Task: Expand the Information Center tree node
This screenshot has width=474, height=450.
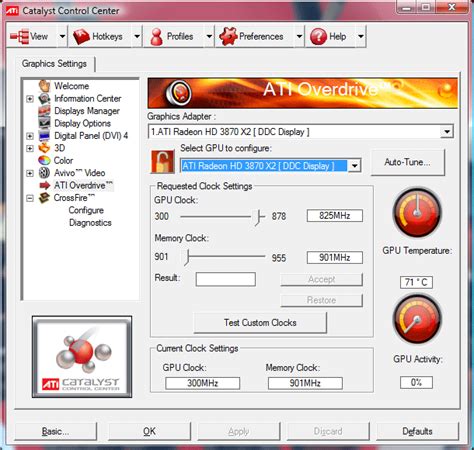Action: [30, 99]
